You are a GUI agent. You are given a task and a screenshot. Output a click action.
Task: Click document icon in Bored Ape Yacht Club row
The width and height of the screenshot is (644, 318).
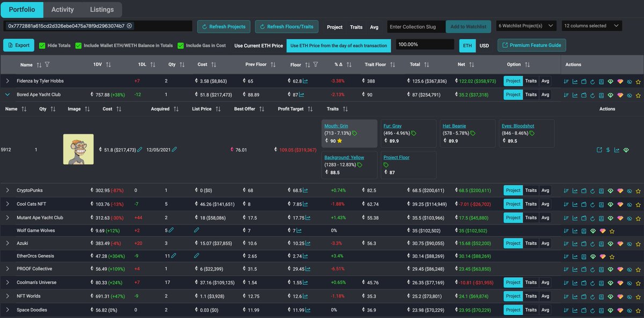[601, 95]
